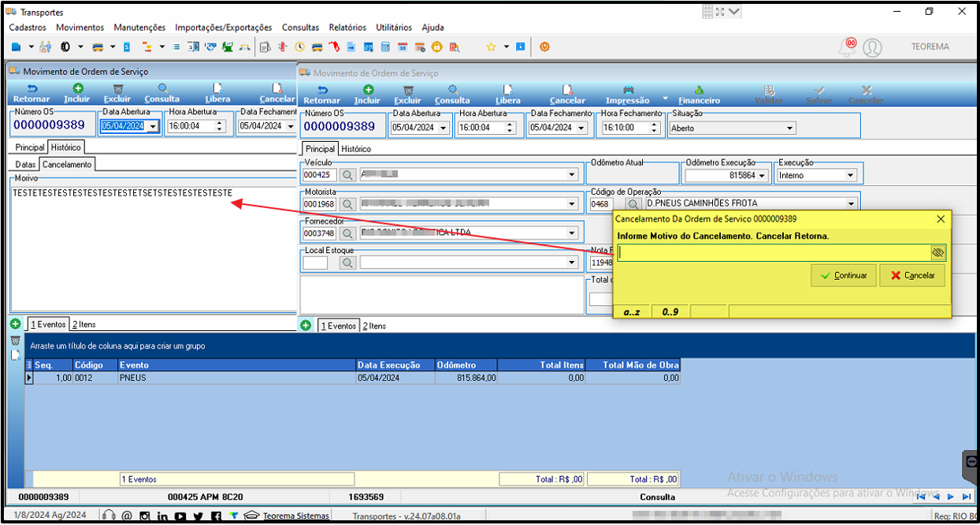Click the Cancelar button in yellow dialog
The height and width of the screenshot is (525, 980).
pos(912,275)
